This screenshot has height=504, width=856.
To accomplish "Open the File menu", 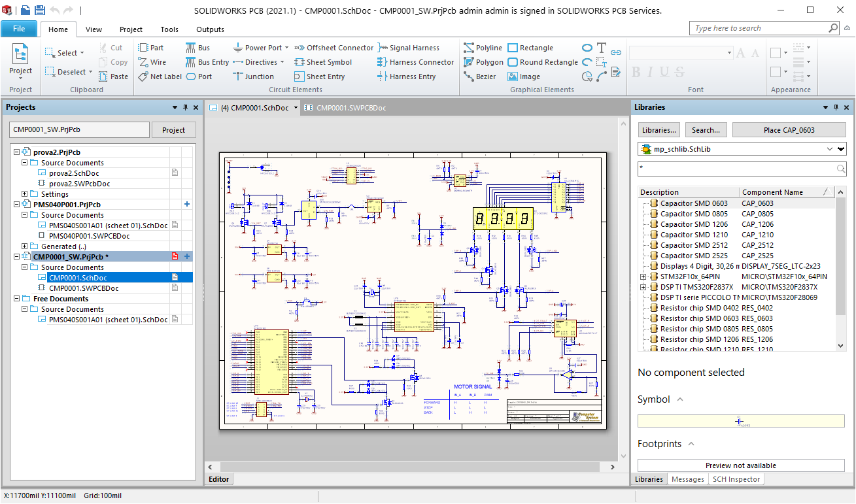I will coord(19,29).
